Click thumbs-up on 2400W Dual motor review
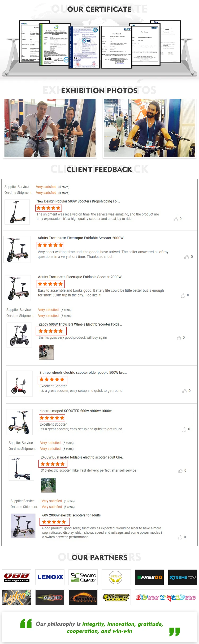The height and width of the screenshot is (644, 199). coord(180,471)
